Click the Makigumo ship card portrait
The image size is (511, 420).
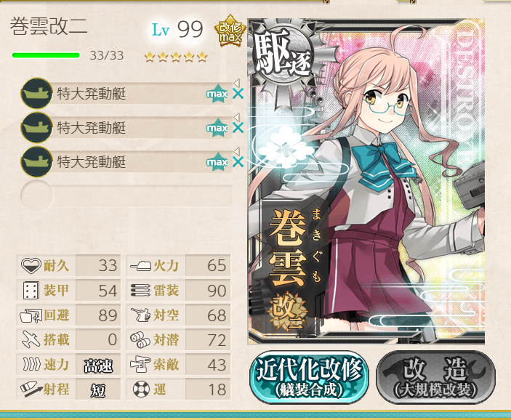(x=366, y=182)
